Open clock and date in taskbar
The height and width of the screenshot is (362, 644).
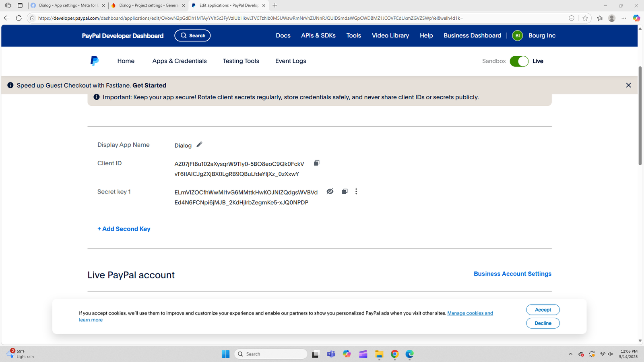629,354
